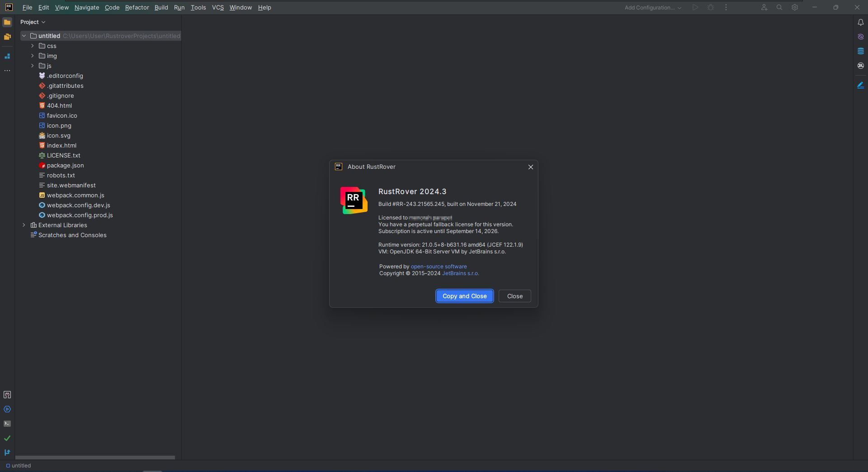The image size is (868, 472).
Task: Expand the css folder
Action: [x=33, y=46]
